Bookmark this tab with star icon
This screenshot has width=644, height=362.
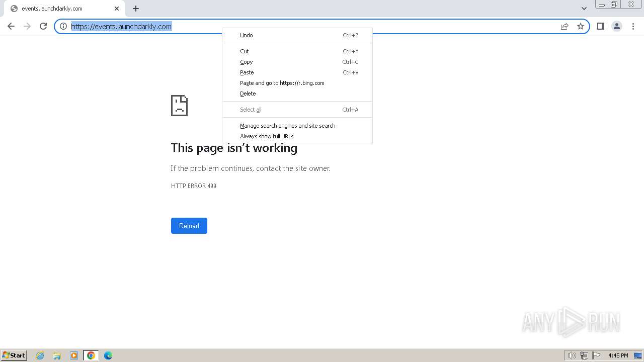pos(581,26)
